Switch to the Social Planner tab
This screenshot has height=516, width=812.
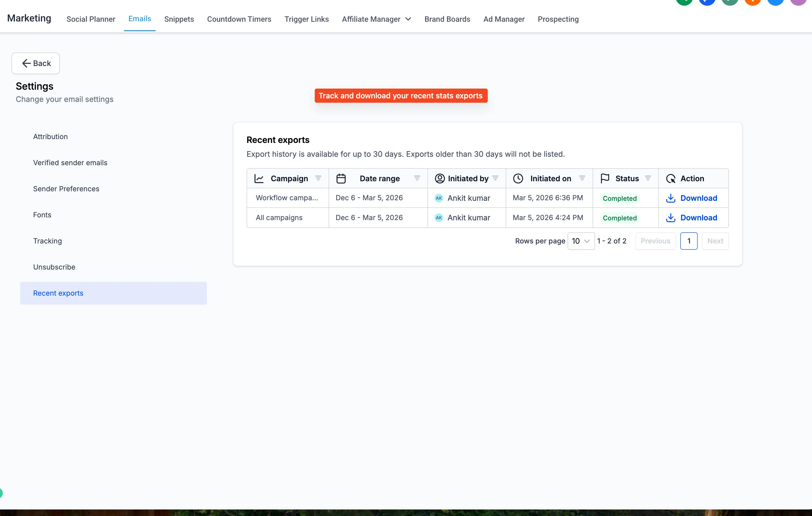click(x=91, y=19)
